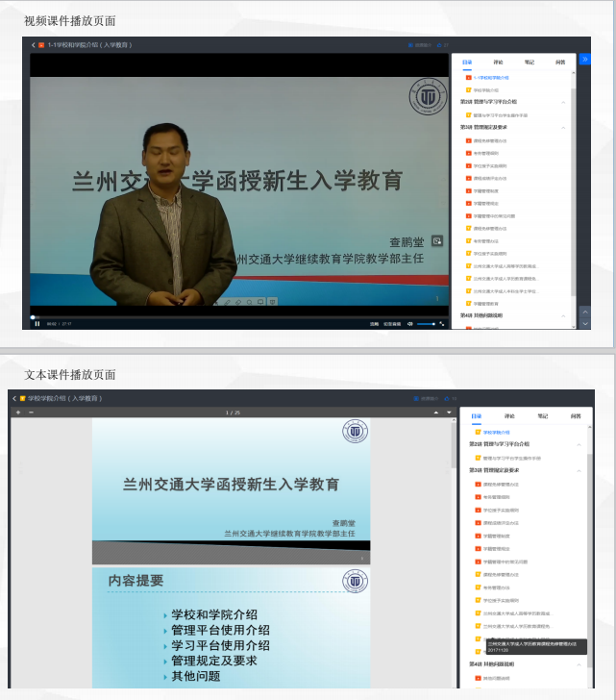Select the 目录 tab on the text page

coord(477,416)
